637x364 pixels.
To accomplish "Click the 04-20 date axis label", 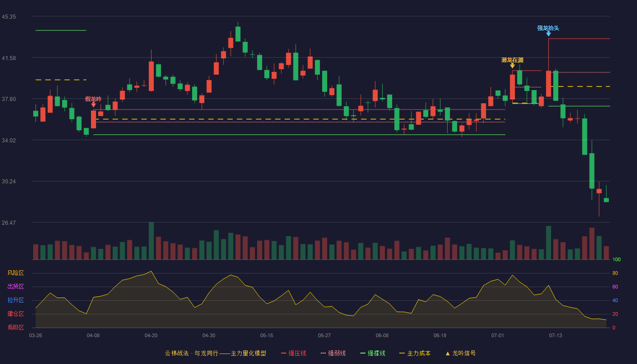I will [x=151, y=336].
